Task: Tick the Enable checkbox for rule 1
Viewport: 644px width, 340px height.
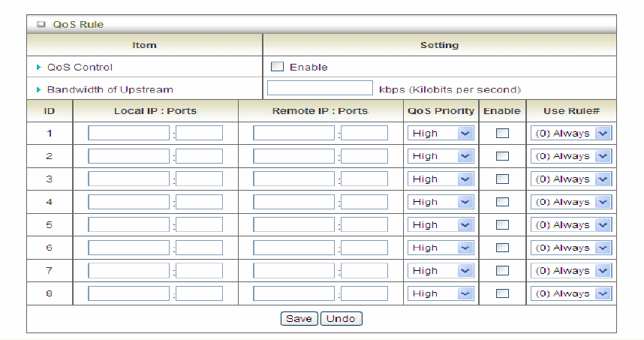Action: click(502, 134)
